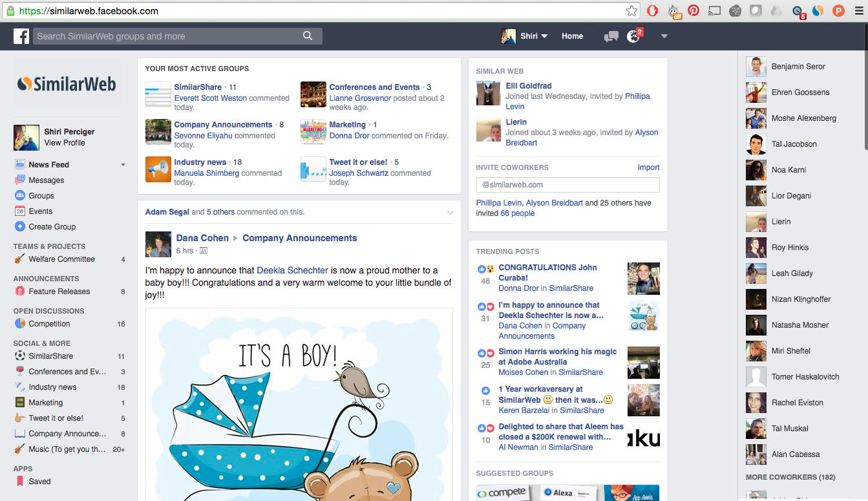The height and width of the screenshot is (501, 868).
Task: Open the Company Announcements link in post header
Action: tap(300, 238)
